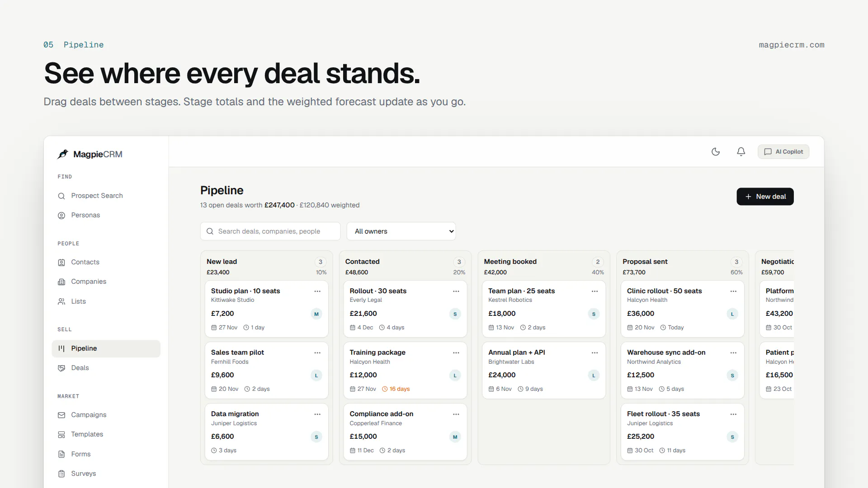Image resolution: width=868 pixels, height=488 pixels.
Task: Open the magpiecrm.com link
Action: [792, 45]
